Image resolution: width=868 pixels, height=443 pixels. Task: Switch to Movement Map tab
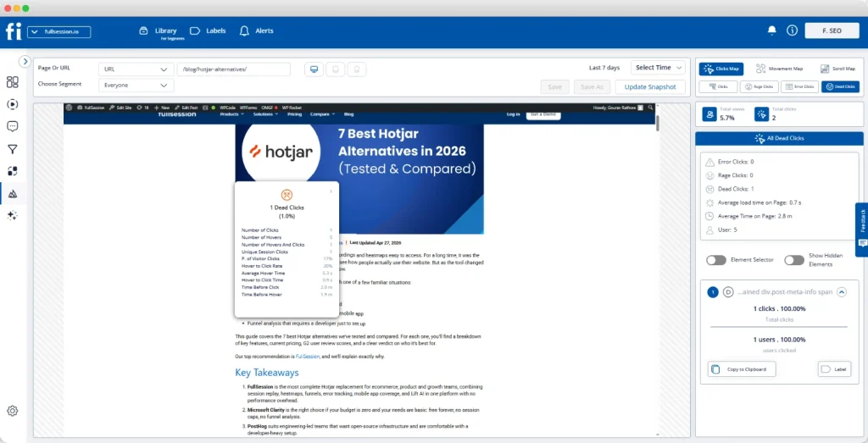click(780, 69)
